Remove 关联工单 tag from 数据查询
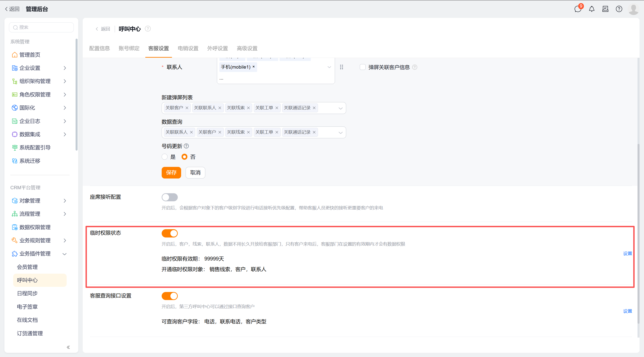644x357 pixels. click(277, 132)
